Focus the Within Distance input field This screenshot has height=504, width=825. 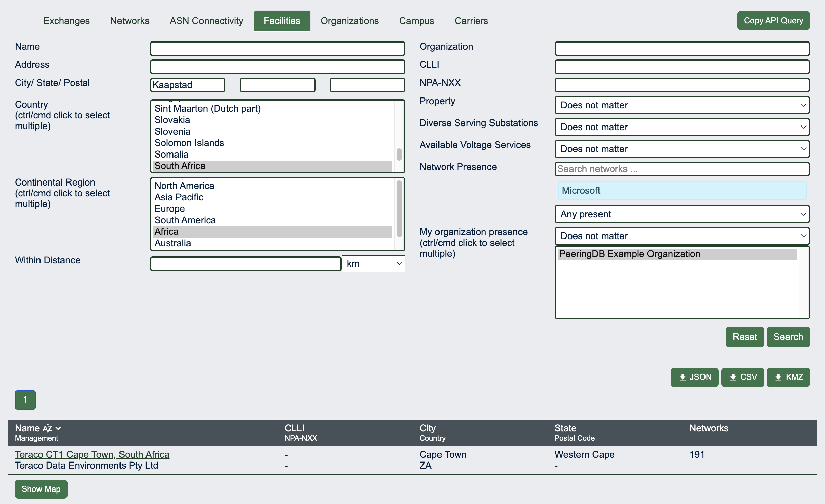coord(245,264)
